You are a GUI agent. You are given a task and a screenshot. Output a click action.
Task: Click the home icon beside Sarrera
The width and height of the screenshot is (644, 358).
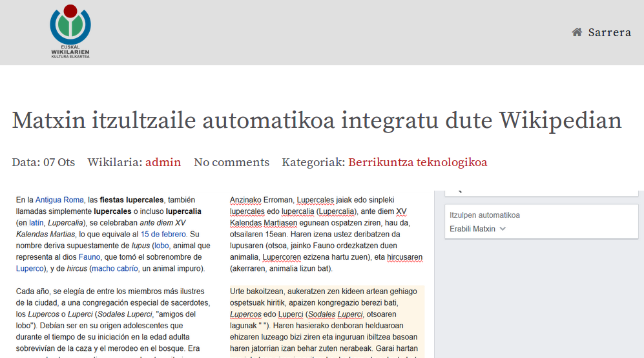577,32
